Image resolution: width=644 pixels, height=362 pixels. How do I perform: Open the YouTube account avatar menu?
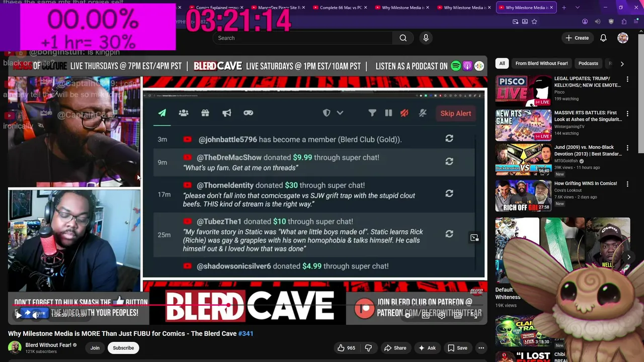point(623,38)
